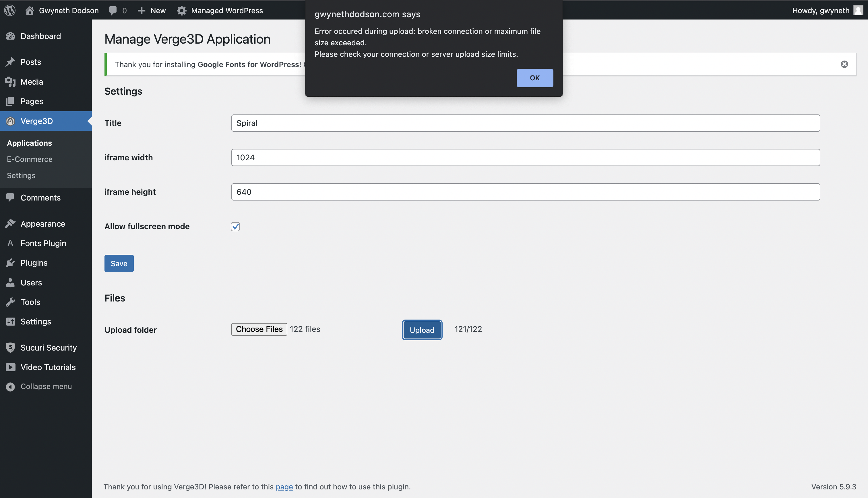The width and height of the screenshot is (868, 498).
Task: Click Choose Files button
Action: tap(259, 329)
